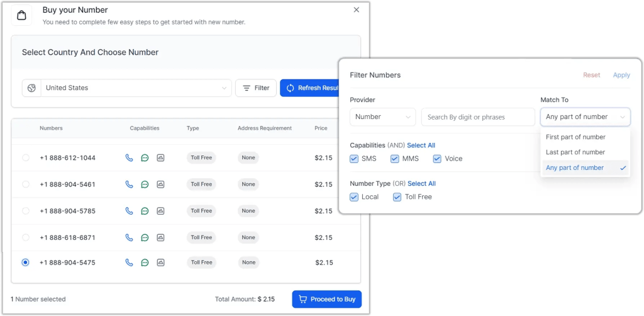Click the globe icon beside country selector

coord(31,88)
